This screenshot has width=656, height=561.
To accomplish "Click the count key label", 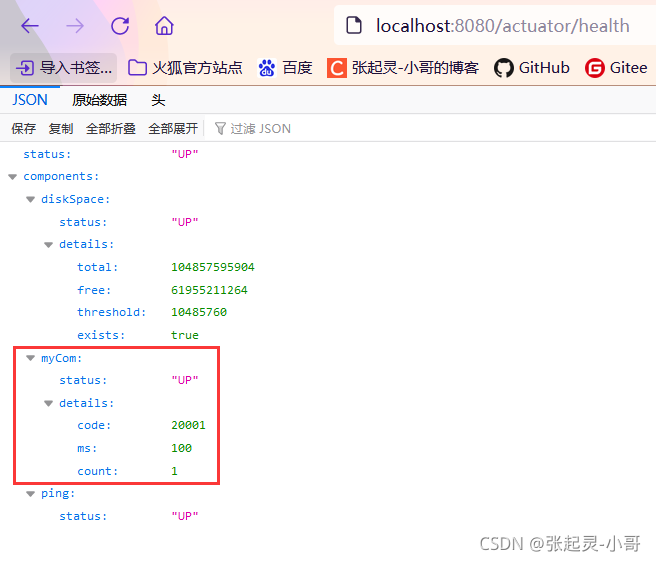I will click(x=98, y=471).
